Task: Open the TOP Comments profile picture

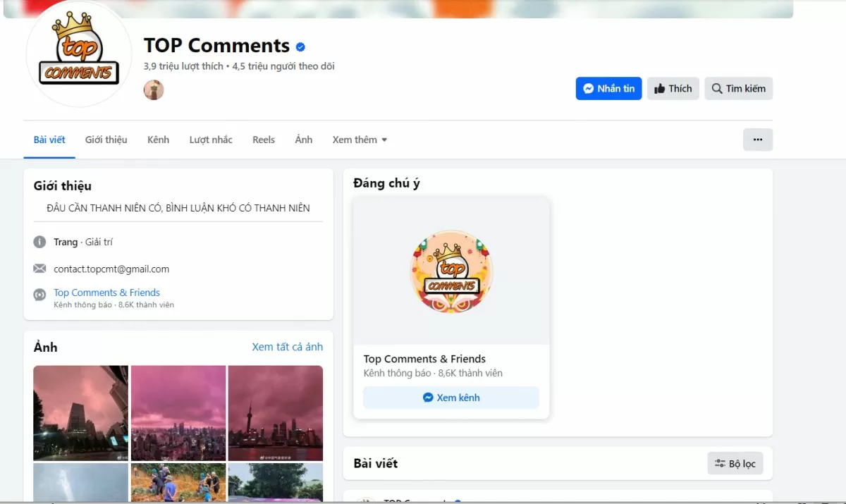Action: pyautogui.click(x=79, y=55)
